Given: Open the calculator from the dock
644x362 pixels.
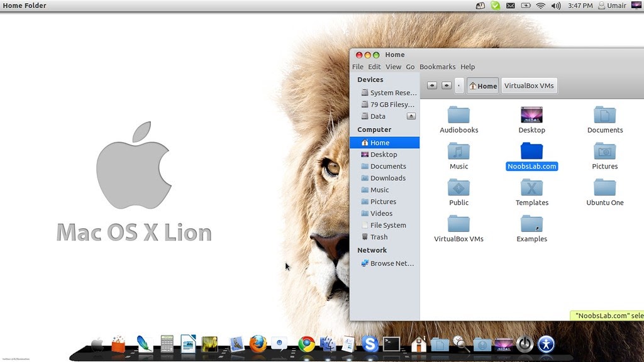Looking at the screenshot, I should tap(167, 344).
